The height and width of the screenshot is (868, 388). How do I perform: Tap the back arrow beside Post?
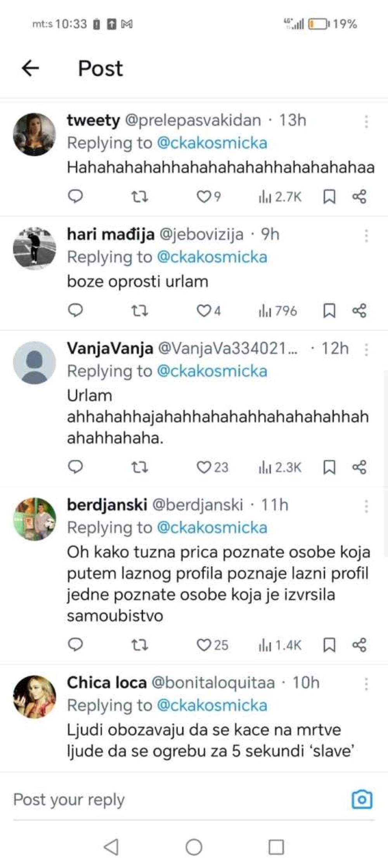[30, 68]
